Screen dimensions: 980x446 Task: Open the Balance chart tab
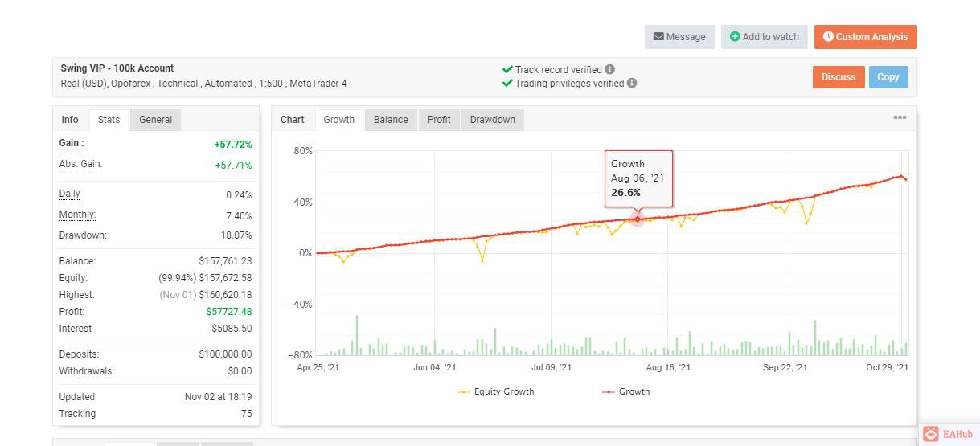(x=391, y=120)
